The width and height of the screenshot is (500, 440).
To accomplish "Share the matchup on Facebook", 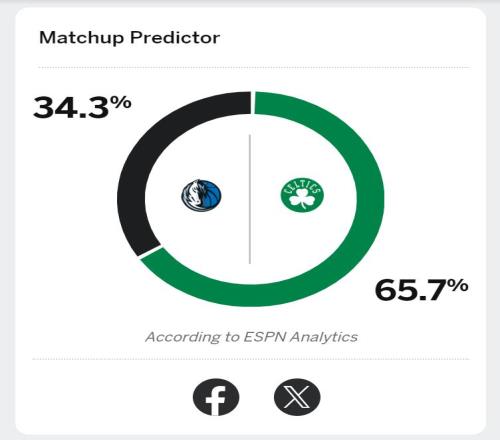I will click(x=216, y=397).
